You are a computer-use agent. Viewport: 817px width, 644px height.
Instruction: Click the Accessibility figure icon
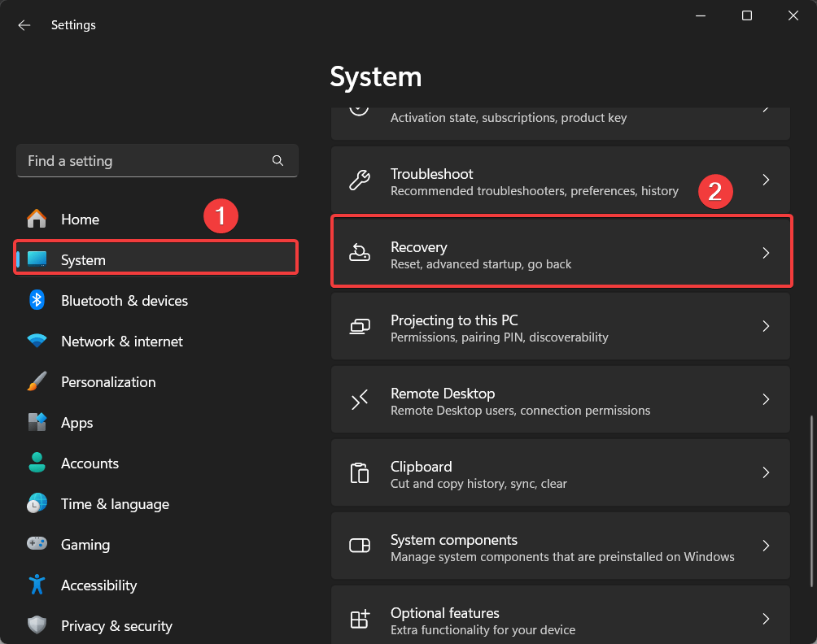coord(37,585)
